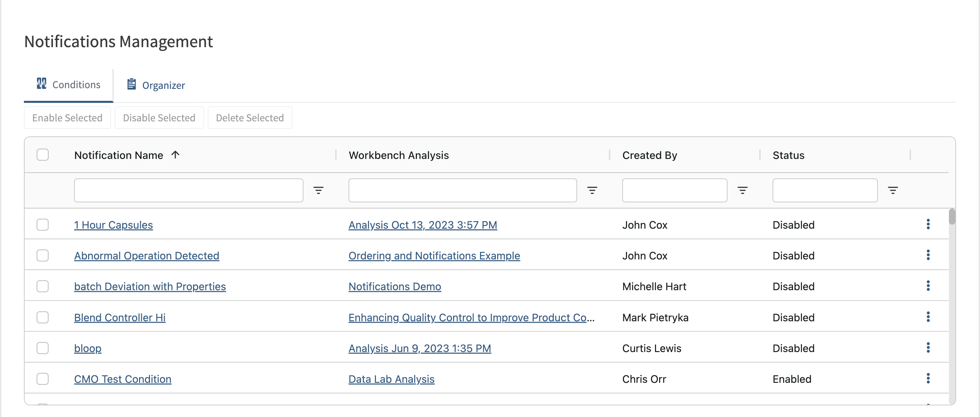Open the Blend Controller Hi notification link
This screenshot has height=417, width=980.
tap(120, 317)
